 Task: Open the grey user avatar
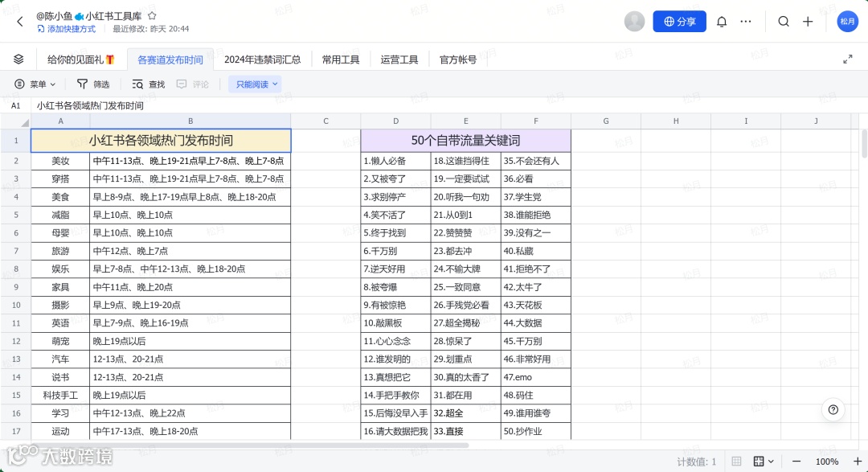point(634,22)
